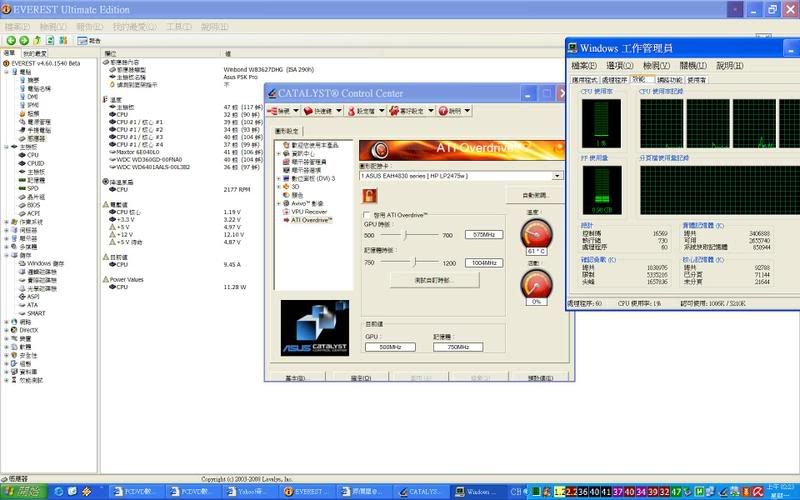The width and height of the screenshot is (800, 500).
Task: Select SPD in the EVEREST navigation tree
Action: pos(33,188)
